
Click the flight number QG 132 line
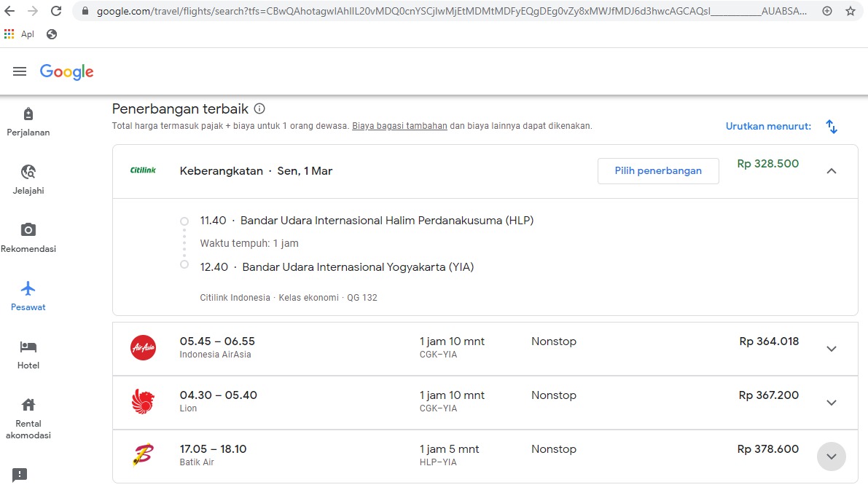tap(289, 298)
